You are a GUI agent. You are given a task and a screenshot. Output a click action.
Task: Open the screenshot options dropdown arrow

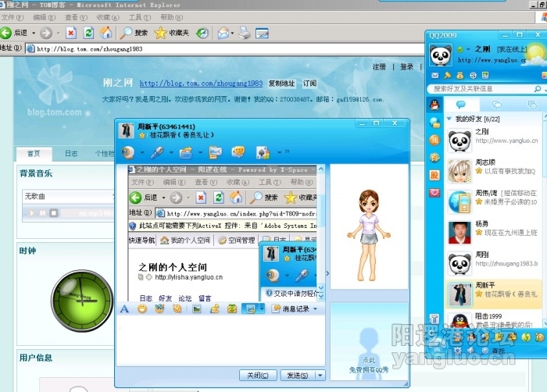262,308
